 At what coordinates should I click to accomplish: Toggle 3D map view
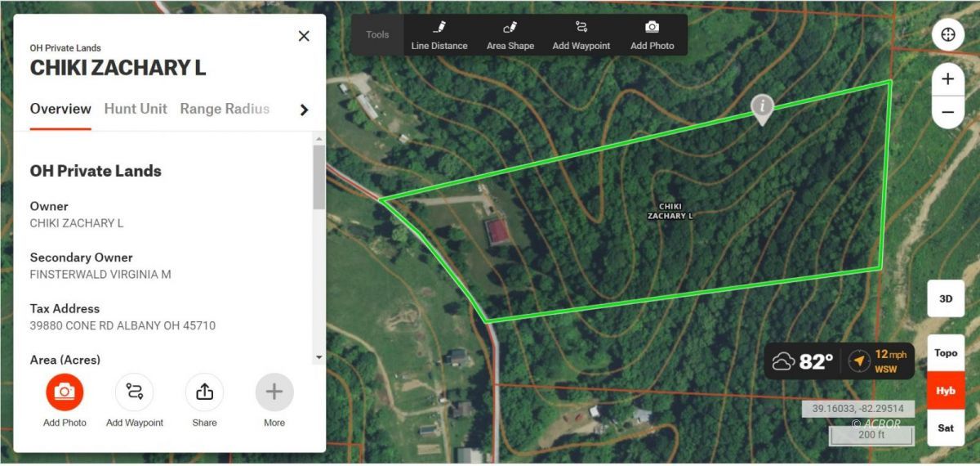(x=946, y=298)
